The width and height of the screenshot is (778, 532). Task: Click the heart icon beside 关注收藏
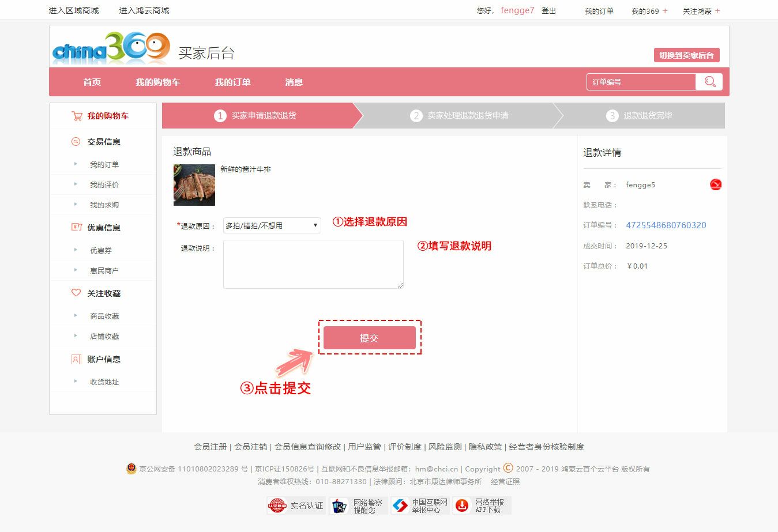(x=76, y=293)
